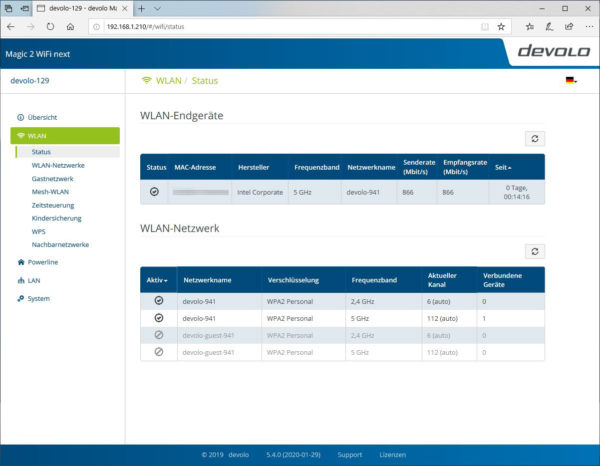
Task: Sort devices by Senderate header
Action: click(419, 167)
